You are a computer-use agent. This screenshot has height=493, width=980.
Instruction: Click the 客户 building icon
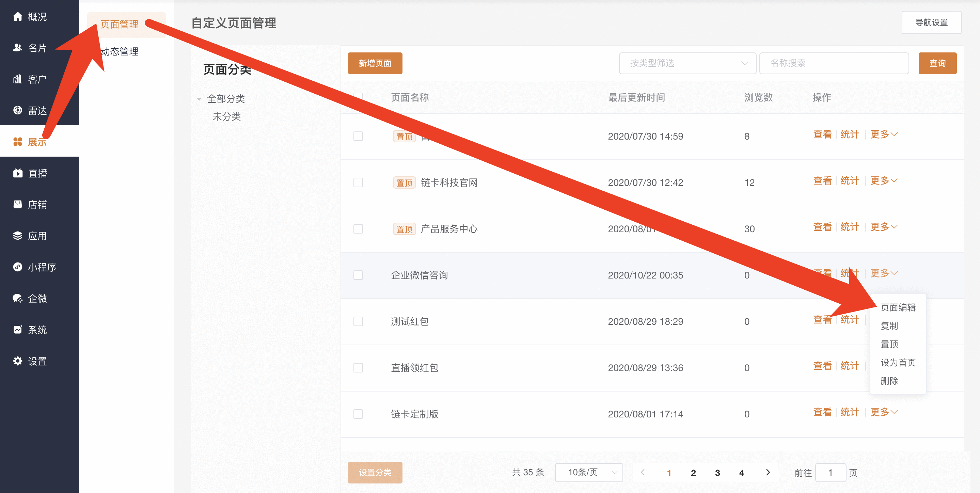[x=17, y=79]
